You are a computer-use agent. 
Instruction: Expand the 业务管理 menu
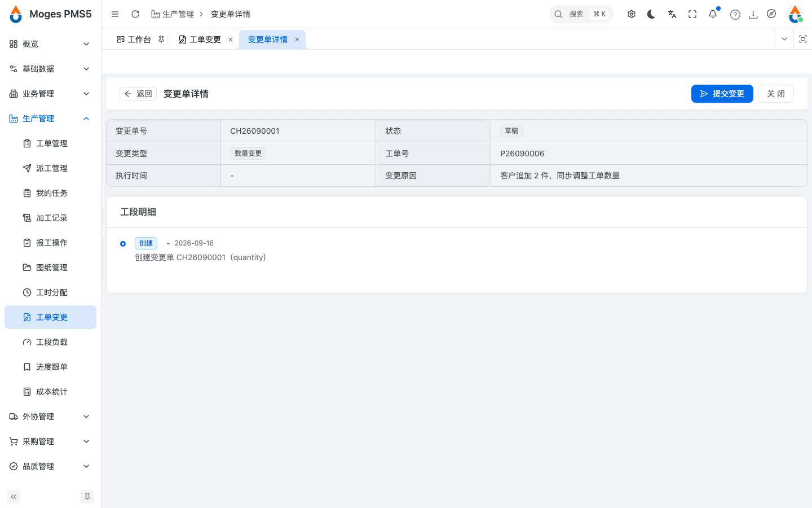[50, 94]
